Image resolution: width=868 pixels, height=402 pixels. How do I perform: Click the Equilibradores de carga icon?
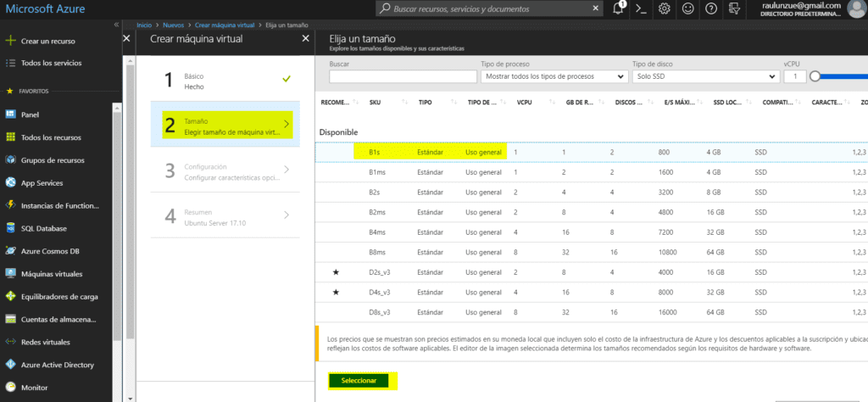[10, 296]
